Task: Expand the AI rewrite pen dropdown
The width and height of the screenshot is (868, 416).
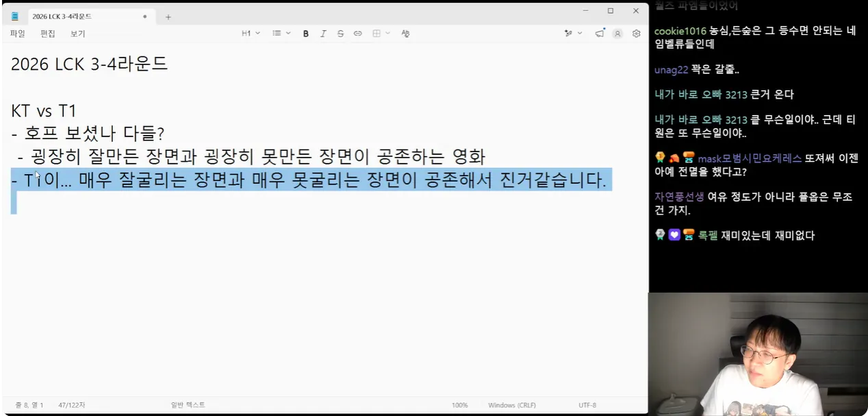Action: click(573, 34)
